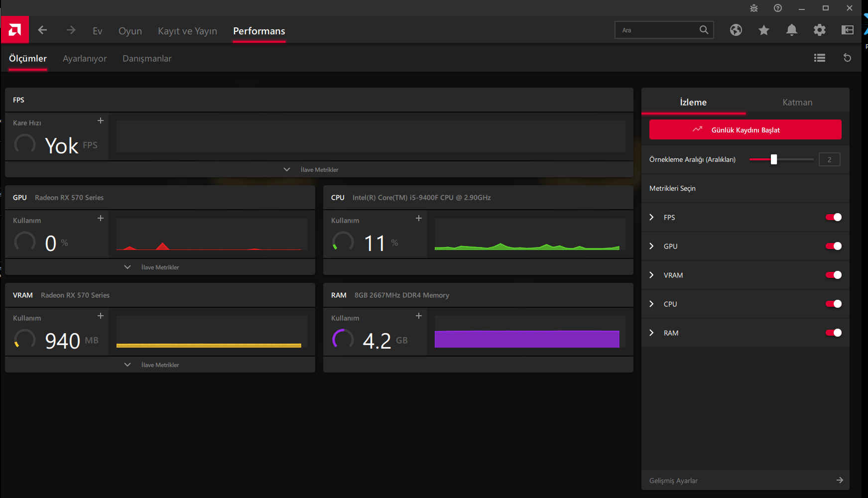The image size is (868, 498).
Task: Click the AMD logo home icon
Action: [x=14, y=30]
